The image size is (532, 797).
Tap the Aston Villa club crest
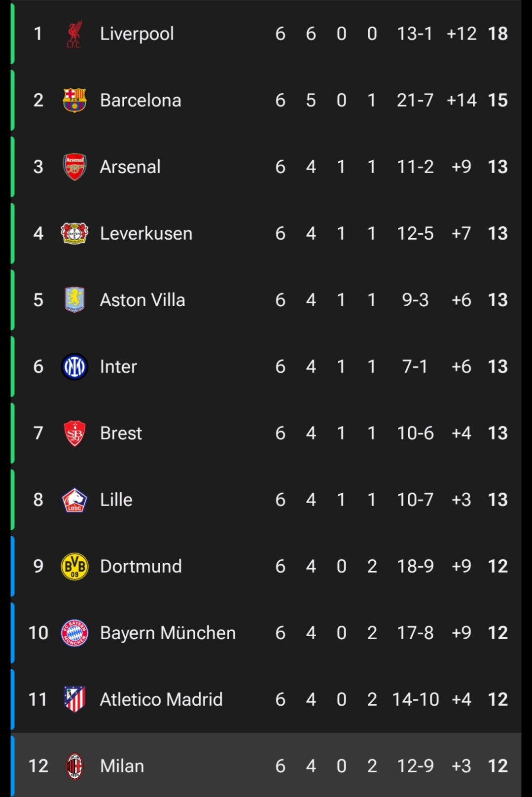click(x=74, y=300)
